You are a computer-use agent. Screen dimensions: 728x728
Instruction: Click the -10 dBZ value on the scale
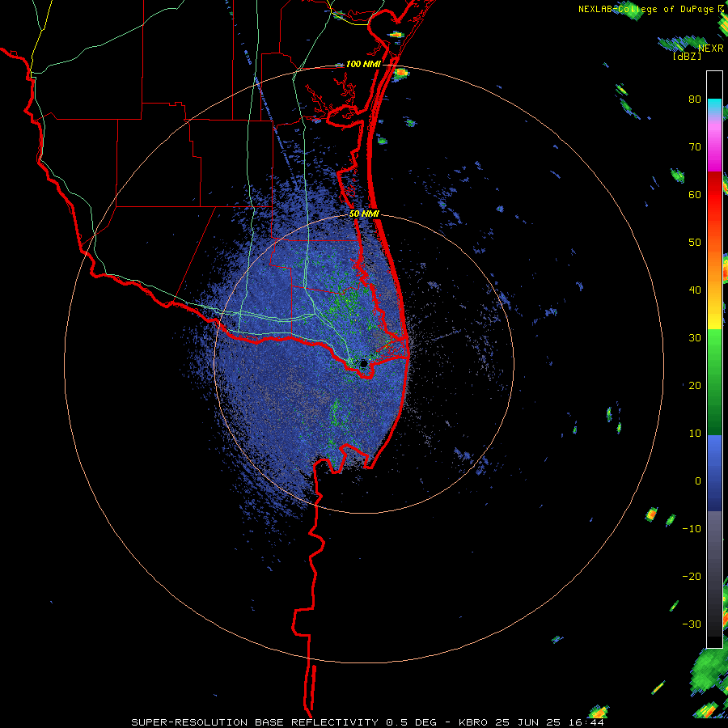coord(692,528)
